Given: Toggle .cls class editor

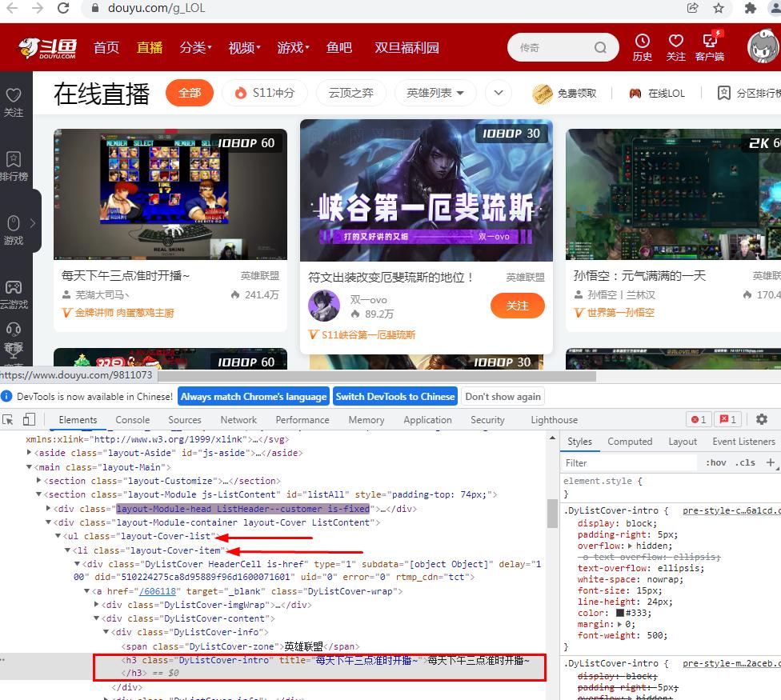Looking at the screenshot, I should coord(745,462).
